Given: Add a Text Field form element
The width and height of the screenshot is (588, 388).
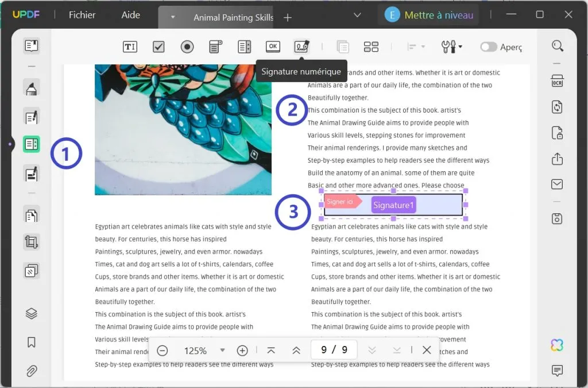Looking at the screenshot, I should (130, 47).
